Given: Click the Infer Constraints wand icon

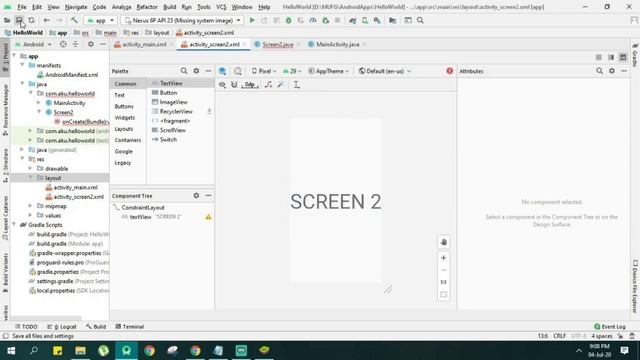Looking at the screenshot, I should click(280, 85).
